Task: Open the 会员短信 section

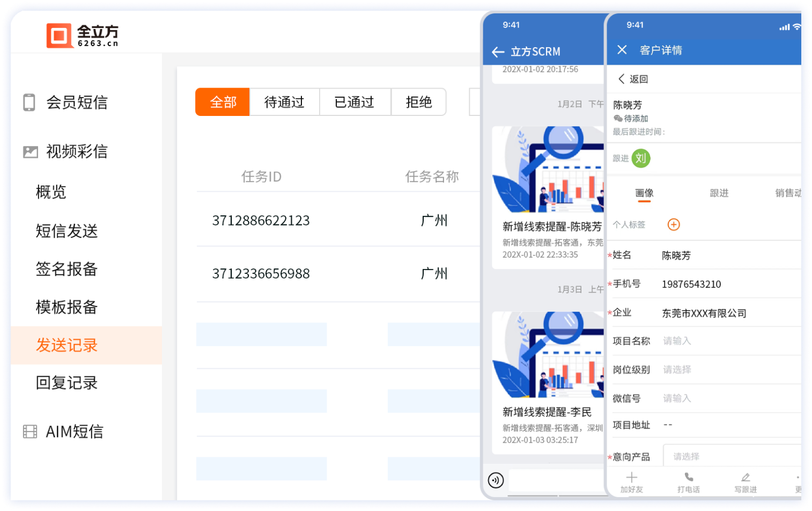Action: tap(77, 103)
